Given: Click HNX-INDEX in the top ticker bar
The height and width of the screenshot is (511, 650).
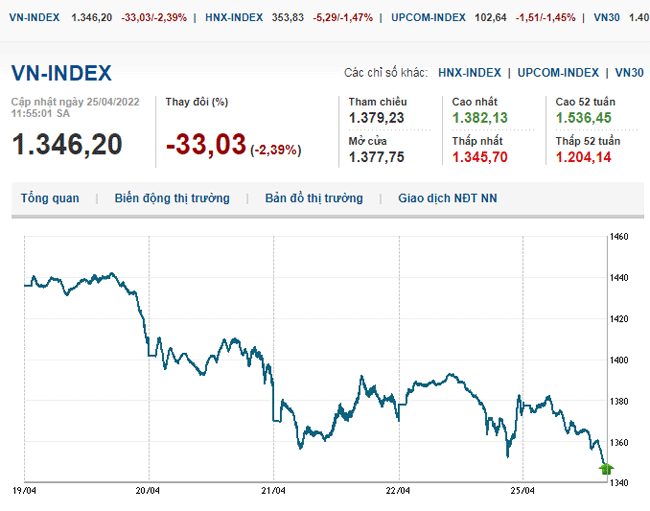Looking at the screenshot, I should (x=233, y=18).
